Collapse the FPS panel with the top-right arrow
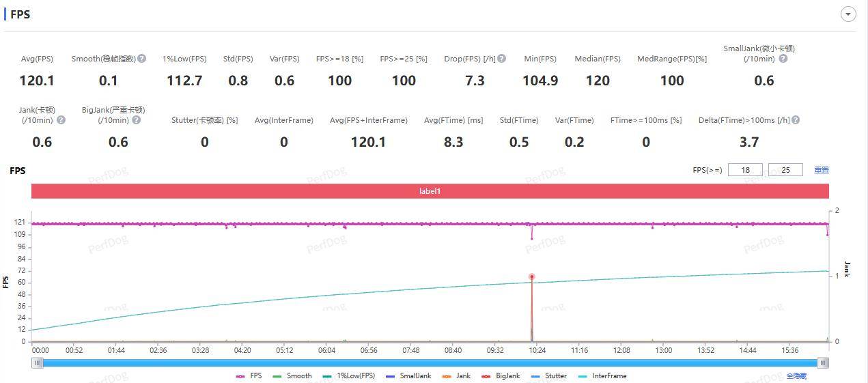Viewport: 868px width, 383px height. (848, 14)
